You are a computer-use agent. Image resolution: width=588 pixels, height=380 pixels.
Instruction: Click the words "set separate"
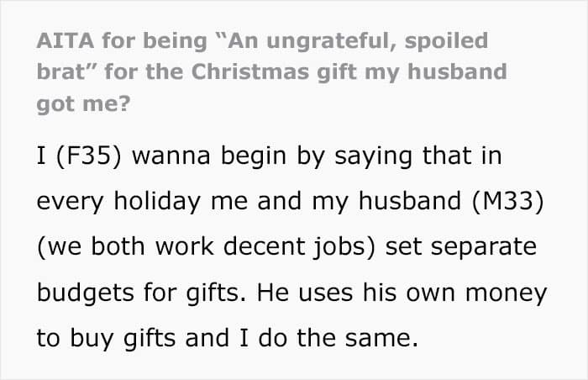tap(461, 248)
